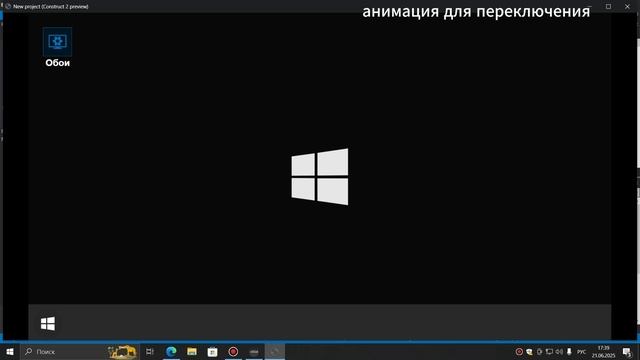
Task: Click the volume icon in the system tray
Action: tap(559, 351)
